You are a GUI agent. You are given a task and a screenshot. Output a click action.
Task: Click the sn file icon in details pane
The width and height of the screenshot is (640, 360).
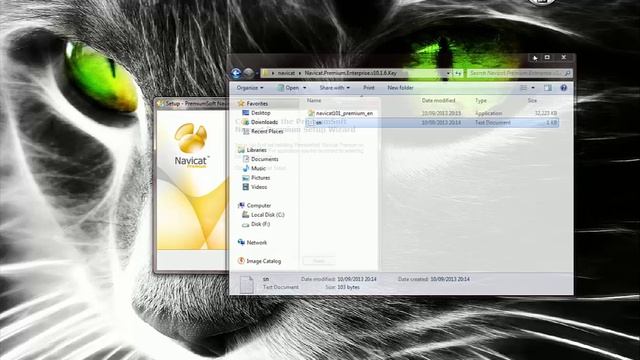click(247, 284)
